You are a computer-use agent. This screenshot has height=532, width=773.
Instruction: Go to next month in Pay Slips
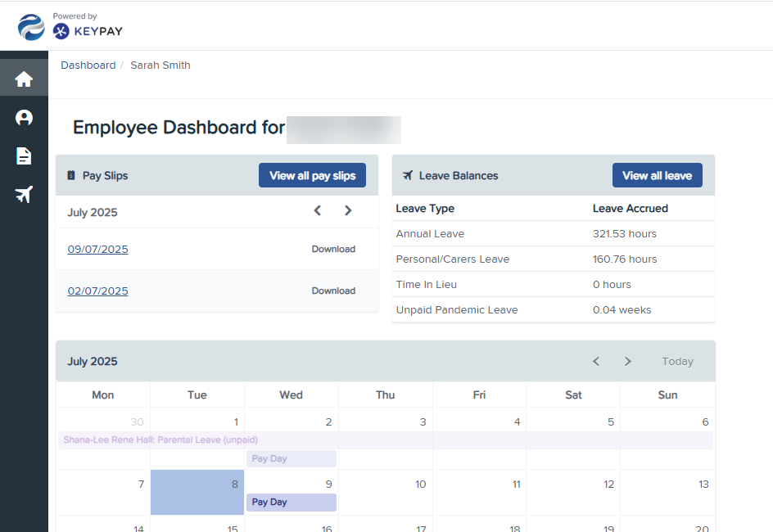click(x=348, y=211)
